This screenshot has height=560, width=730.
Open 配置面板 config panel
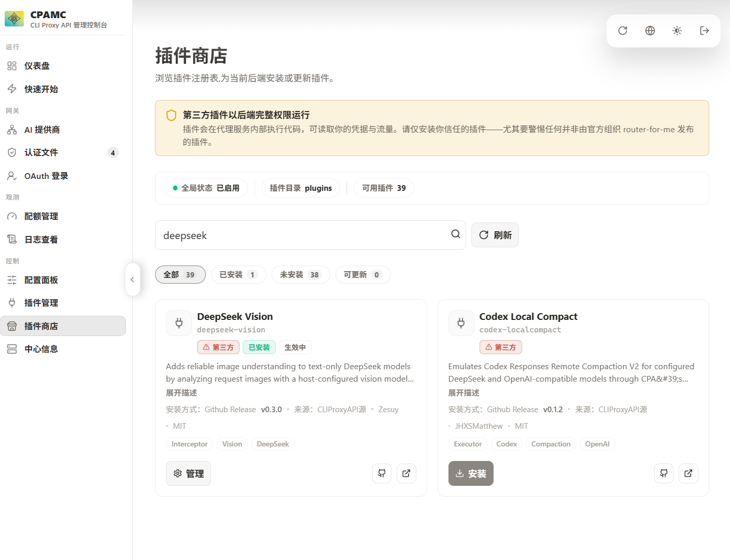[x=63, y=280]
